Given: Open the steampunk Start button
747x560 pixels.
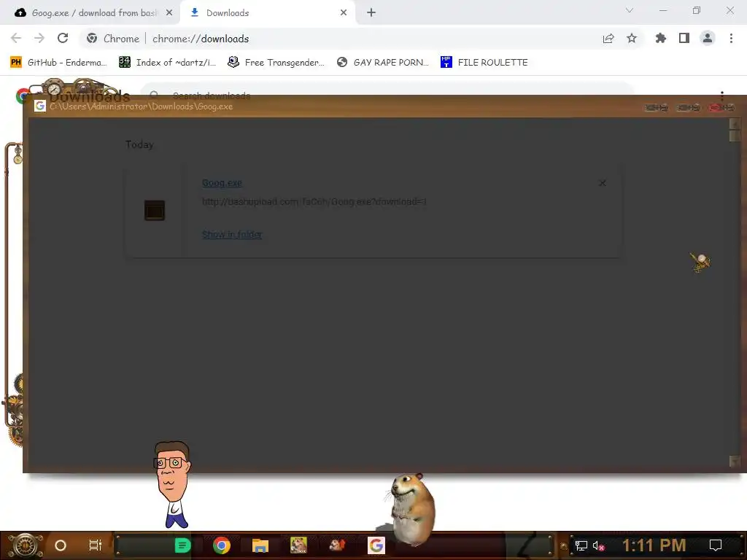Looking at the screenshot, I should coord(26,545).
